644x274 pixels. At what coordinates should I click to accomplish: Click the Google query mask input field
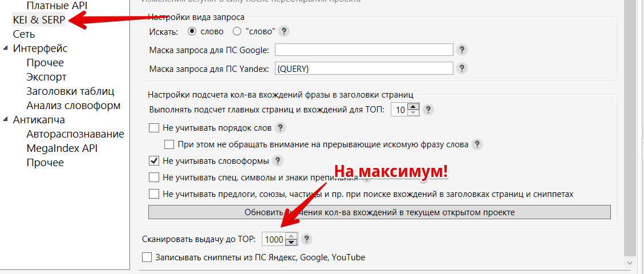363,50
